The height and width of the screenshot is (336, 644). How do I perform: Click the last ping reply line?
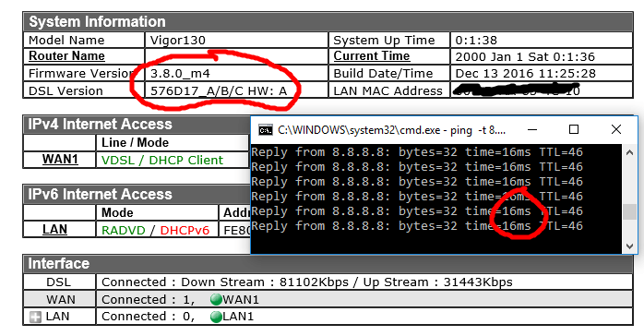(417, 226)
